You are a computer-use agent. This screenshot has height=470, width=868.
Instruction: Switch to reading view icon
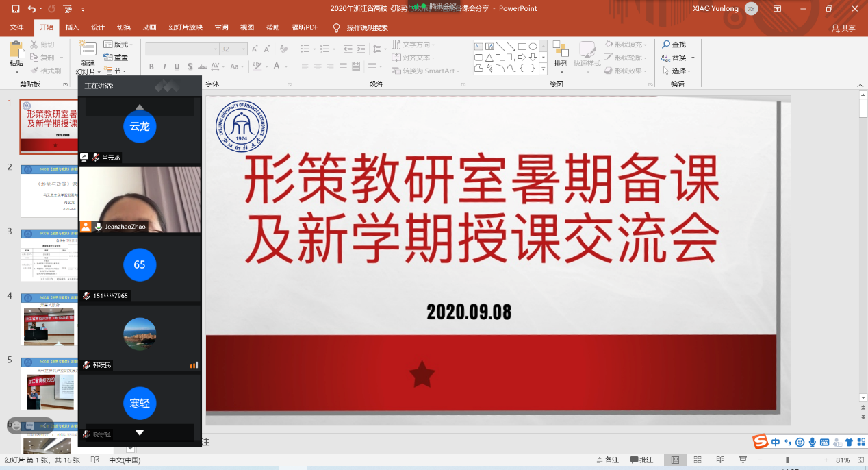(x=720, y=460)
